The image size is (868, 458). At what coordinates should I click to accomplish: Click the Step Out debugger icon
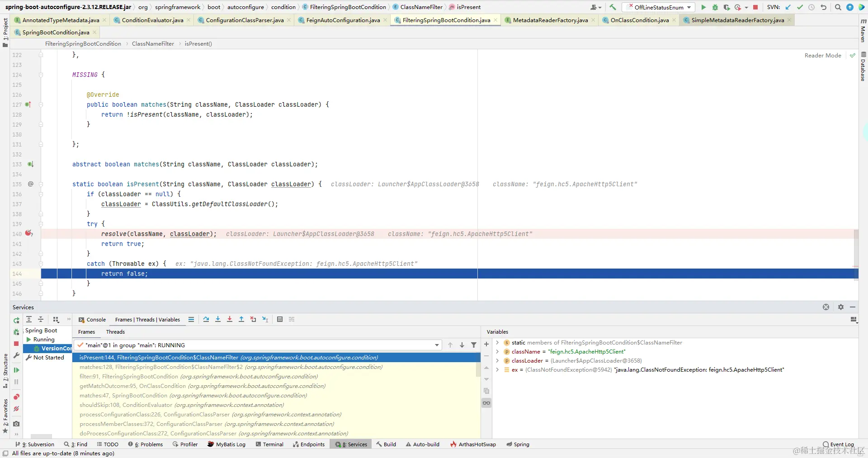point(241,319)
